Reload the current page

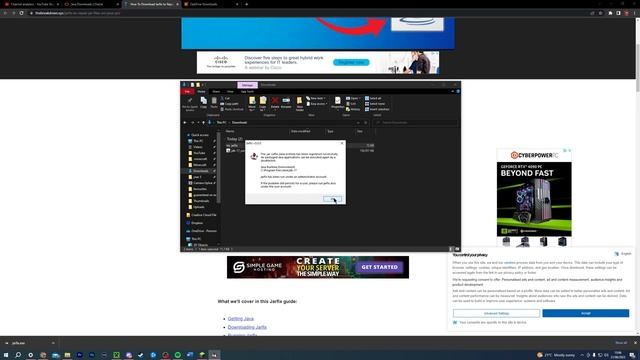pos(21,13)
